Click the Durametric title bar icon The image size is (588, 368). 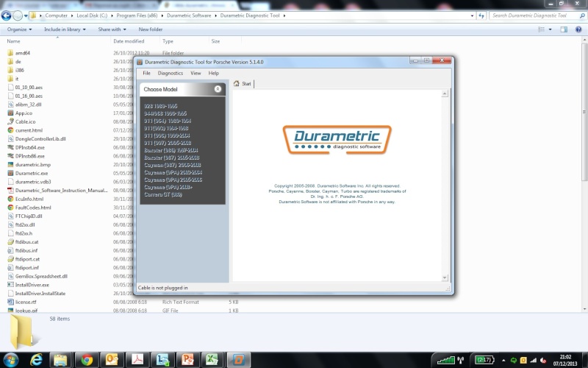click(x=140, y=62)
